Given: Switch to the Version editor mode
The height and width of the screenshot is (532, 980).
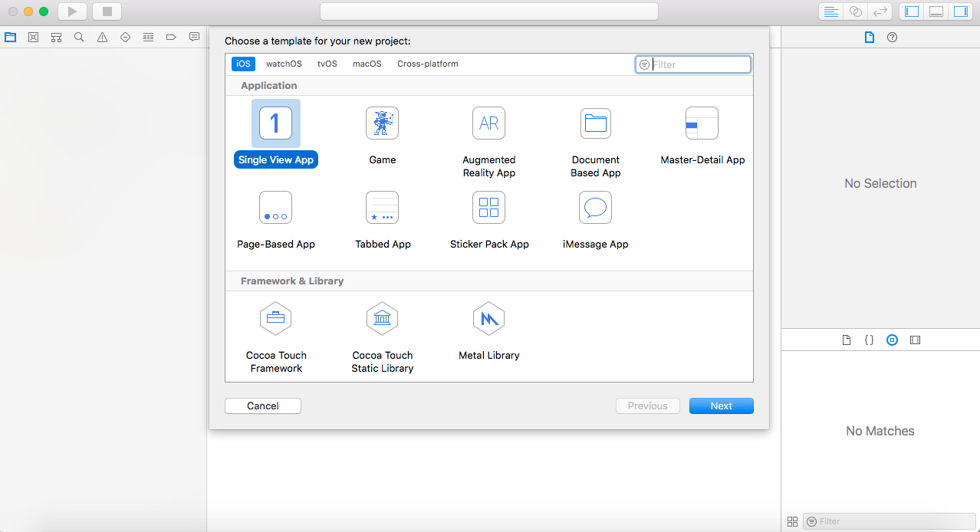Looking at the screenshot, I should click(879, 11).
